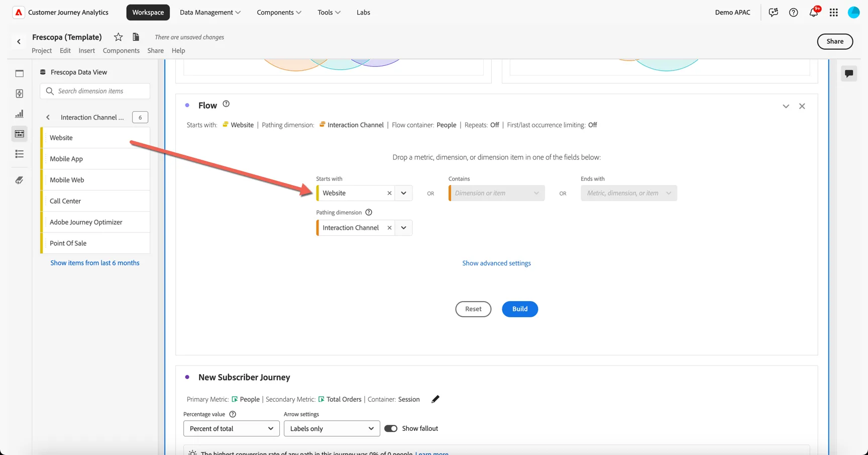This screenshot has width=868, height=455.
Task: Open the Panels icon in left rail
Action: (20, 73)
